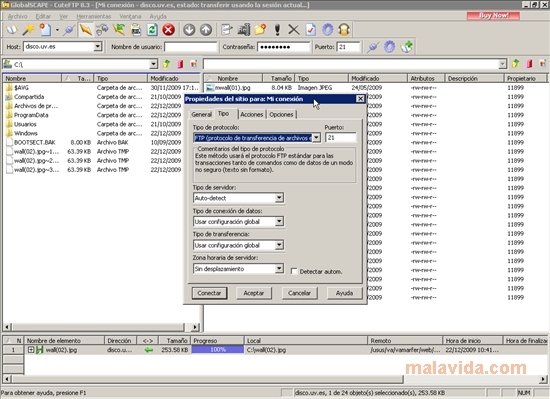Click the highlighted Quick Connect lightning icon
Viewport: 550px width, 399px height.
point(85,30)
